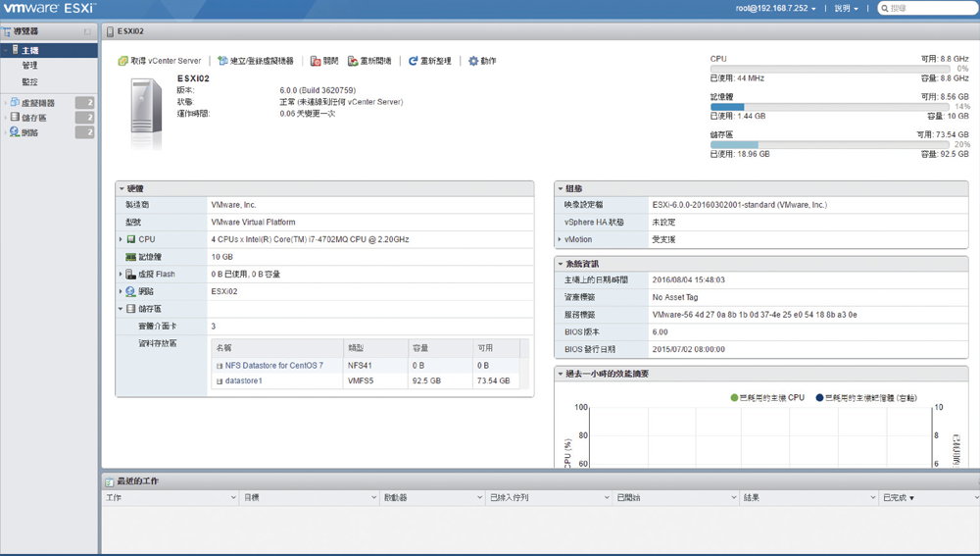980x556 pixels.
Task: Click the blue refresh icon
Action: [414, 61]
